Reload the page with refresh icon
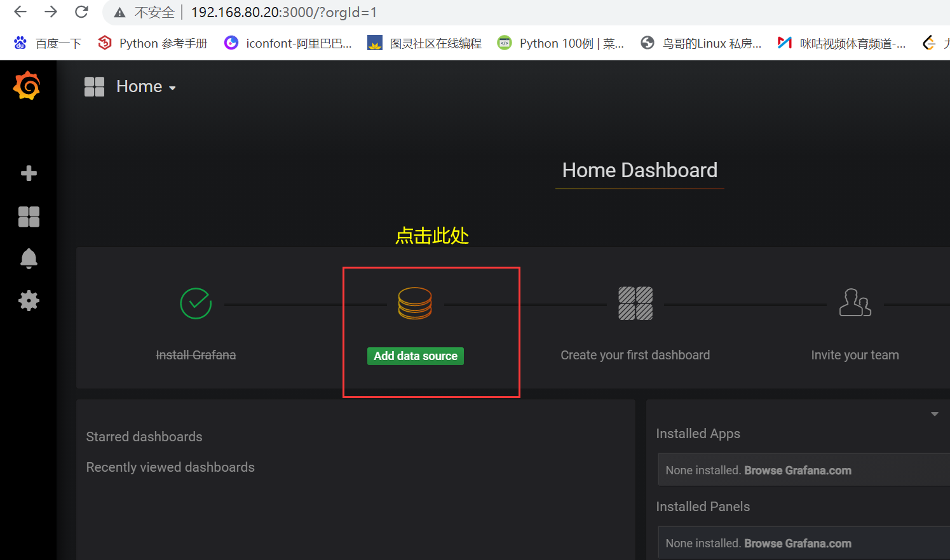This screenshot has height=560, width=950. tap(81, 12)
